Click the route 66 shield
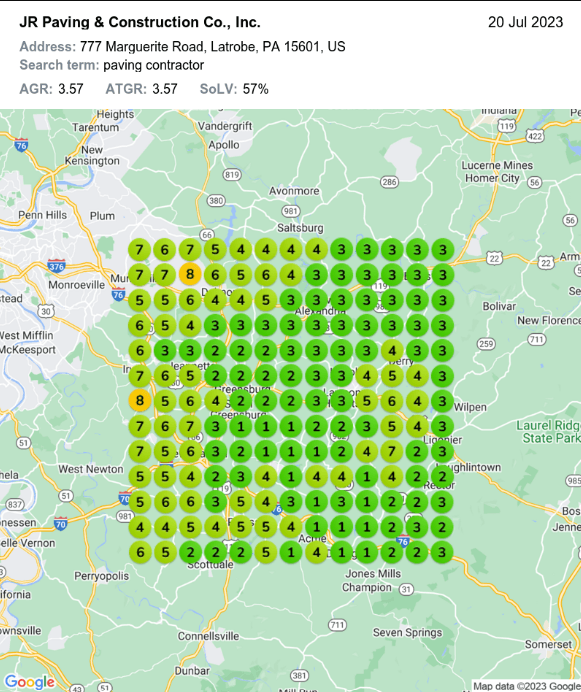The image size is (581, 692). 207,234
